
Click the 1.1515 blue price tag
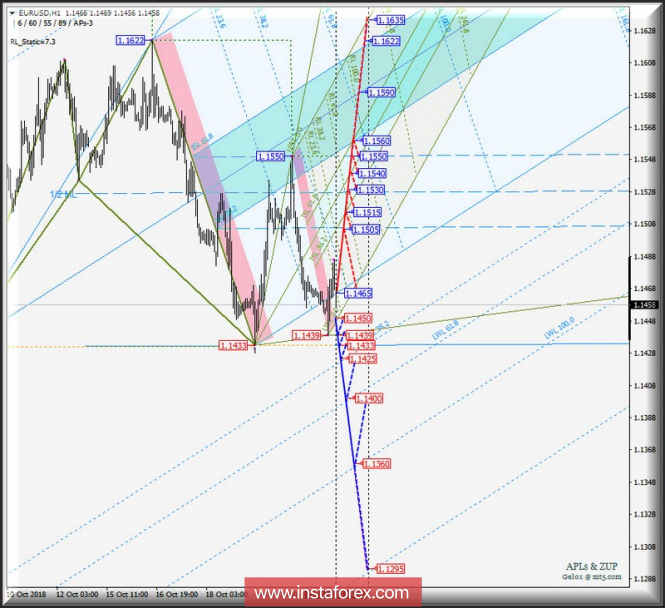pyautogui.click(x=368, y=212)
